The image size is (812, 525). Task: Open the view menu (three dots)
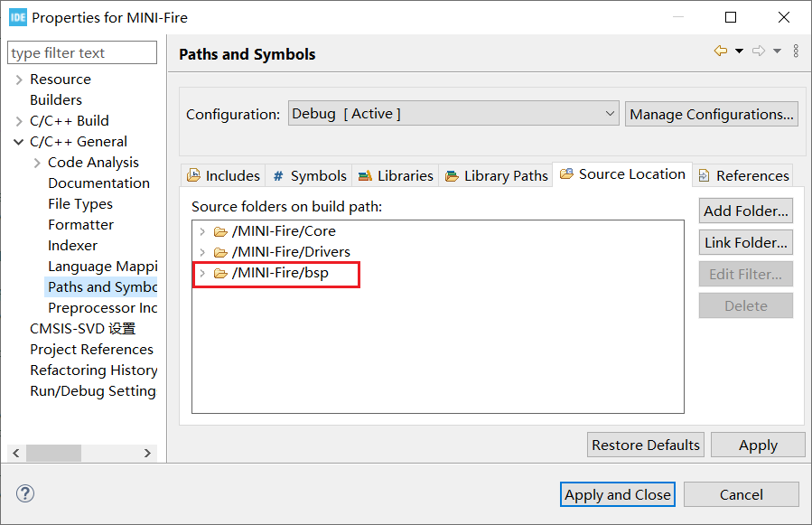[796, 52]
